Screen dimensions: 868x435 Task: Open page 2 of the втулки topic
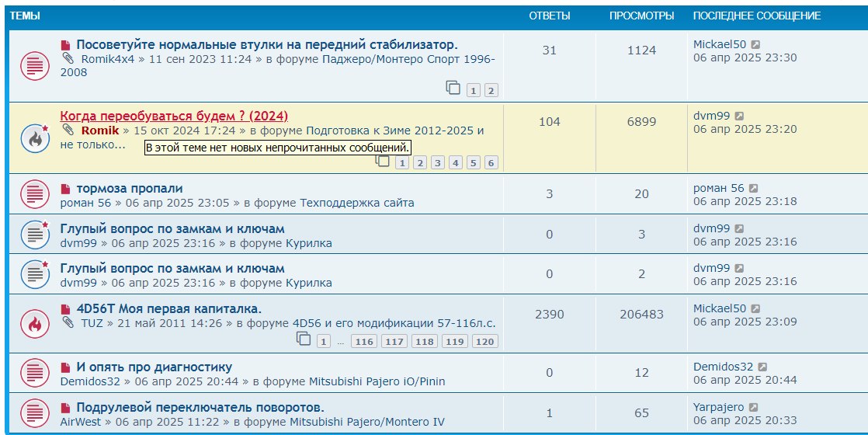491,91
